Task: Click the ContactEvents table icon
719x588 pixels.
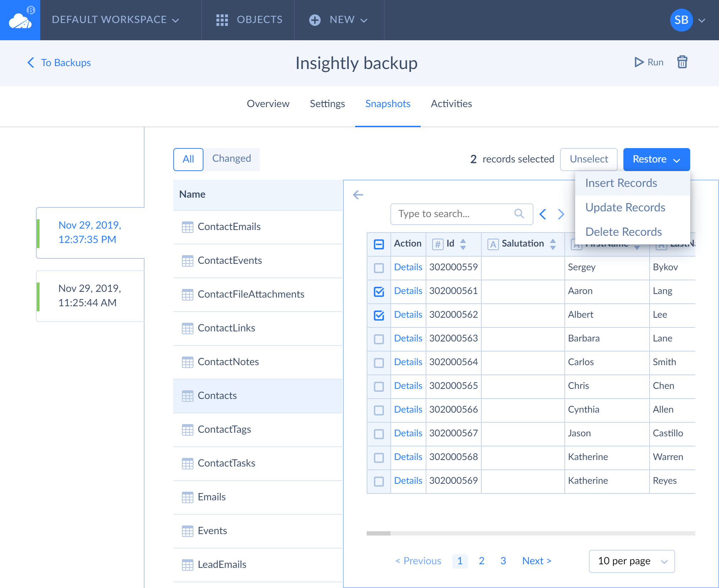Action: tap(187, 261)
